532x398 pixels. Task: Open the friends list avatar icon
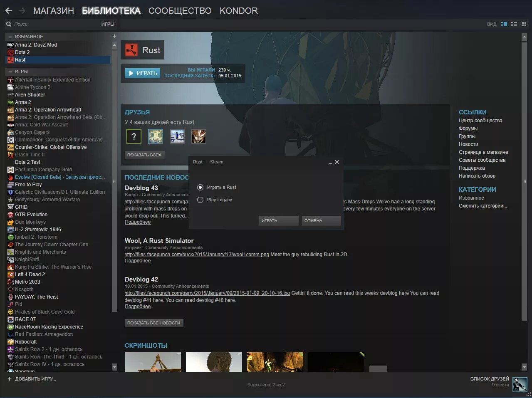pos(520,385)
